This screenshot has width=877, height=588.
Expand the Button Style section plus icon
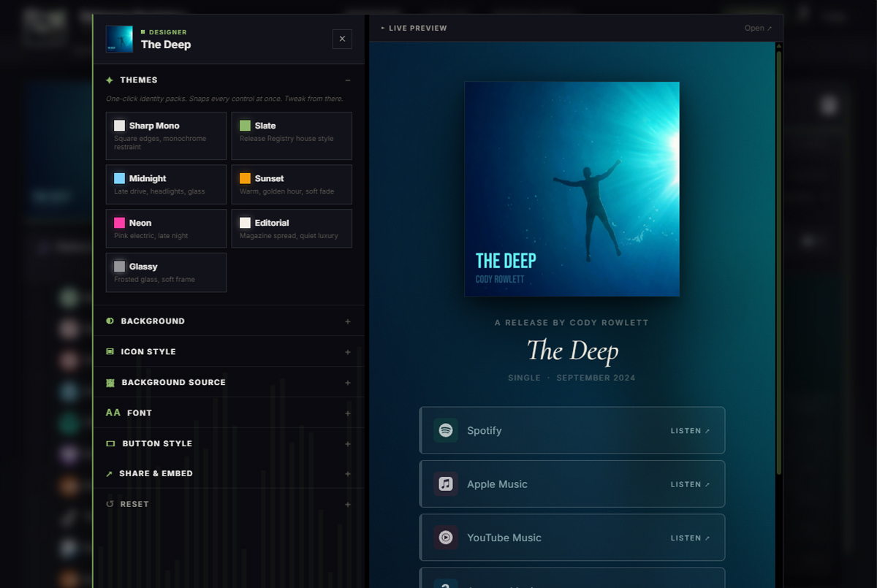pos(348,444)
